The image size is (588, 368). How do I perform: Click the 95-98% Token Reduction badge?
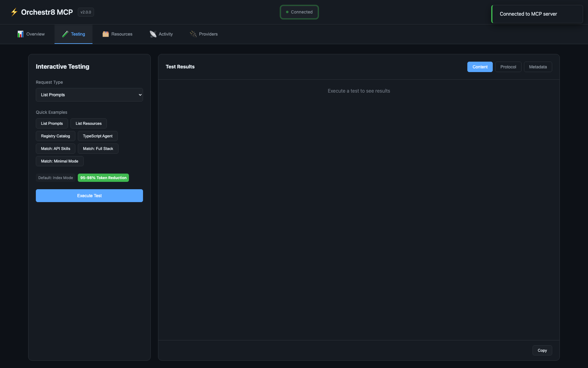click(103, 178)
